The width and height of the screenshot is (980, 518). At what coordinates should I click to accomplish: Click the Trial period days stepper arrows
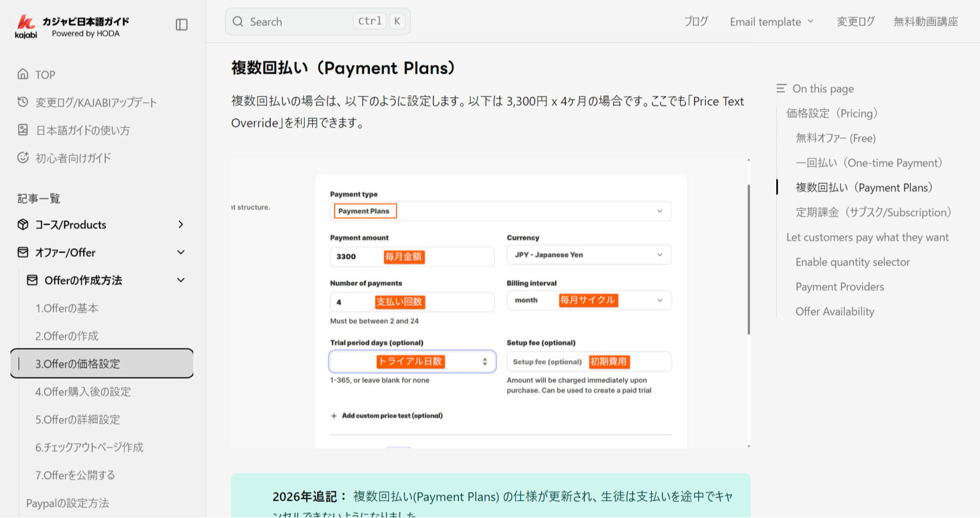point(484,362)
